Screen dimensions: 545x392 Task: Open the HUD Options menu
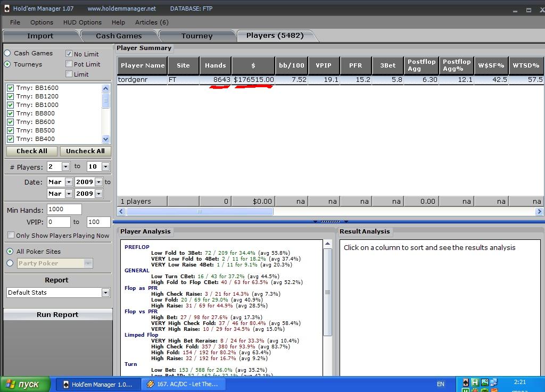point(82,22)
